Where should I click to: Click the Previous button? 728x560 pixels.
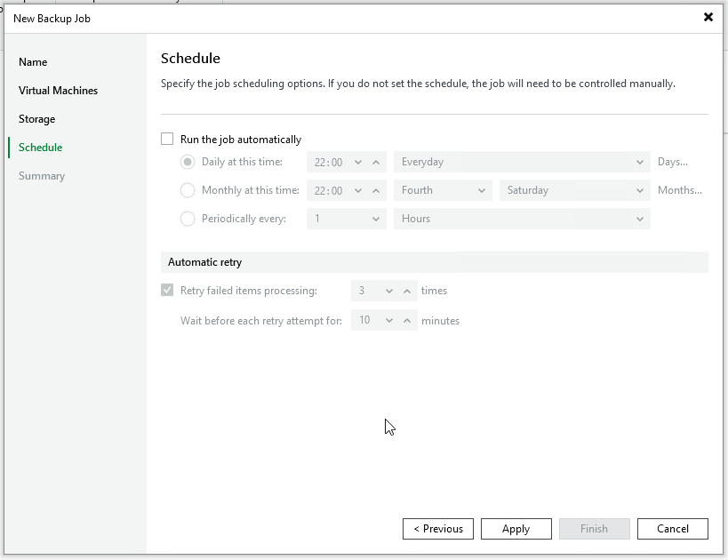point(437,529)
